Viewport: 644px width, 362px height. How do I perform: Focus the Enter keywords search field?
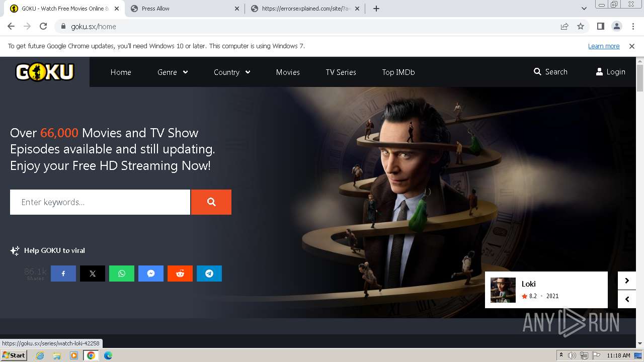pyautogui.click(x=100, y=202)
